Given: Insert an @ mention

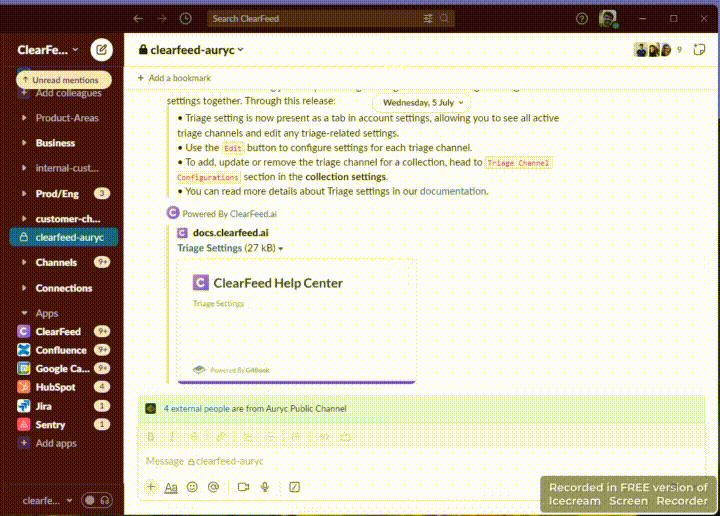Looking at the screenshot, I should pos(214,487).
